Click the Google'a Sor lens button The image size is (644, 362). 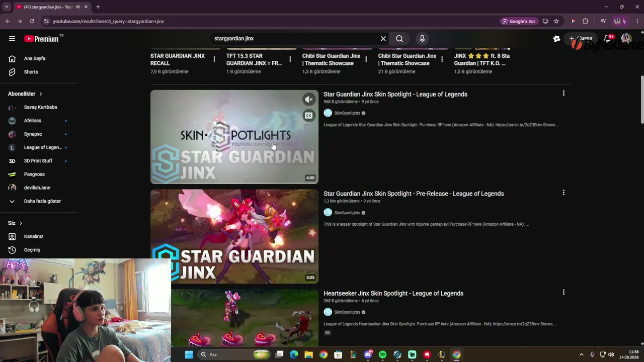pyautogui.click(x=519, y=21)
